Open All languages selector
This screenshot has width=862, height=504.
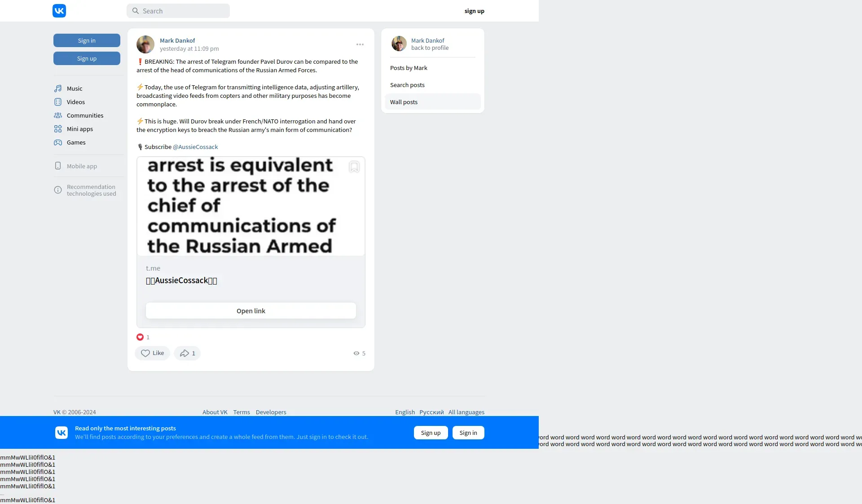point(466,412)
